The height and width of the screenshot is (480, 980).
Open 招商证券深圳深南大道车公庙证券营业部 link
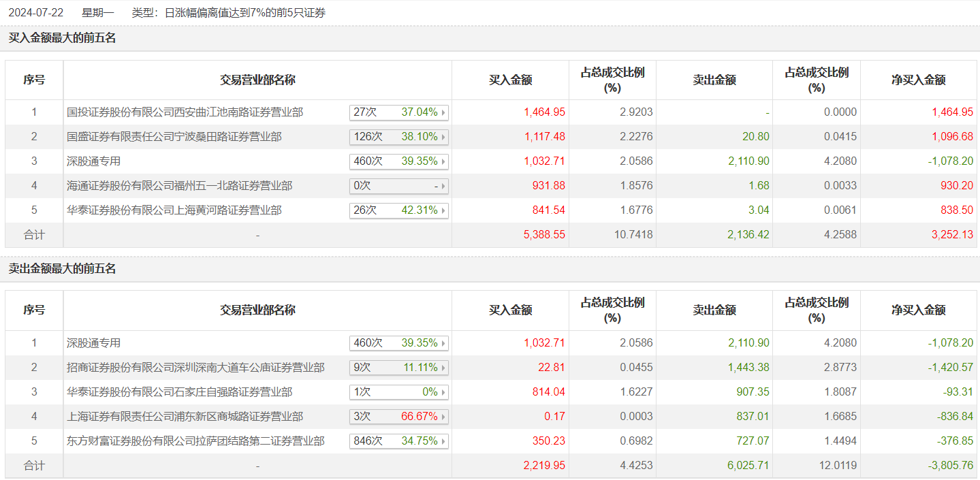click(196, 368)
